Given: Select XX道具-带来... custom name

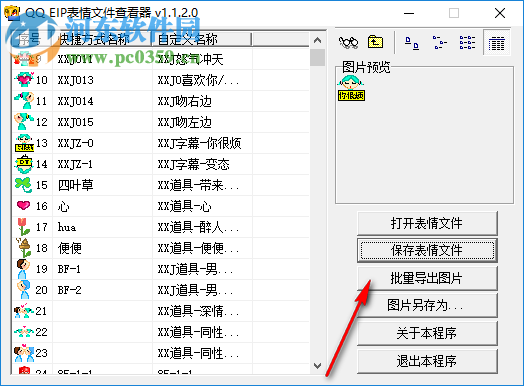Looking at the screenshot, I should [x=199, y=185].
